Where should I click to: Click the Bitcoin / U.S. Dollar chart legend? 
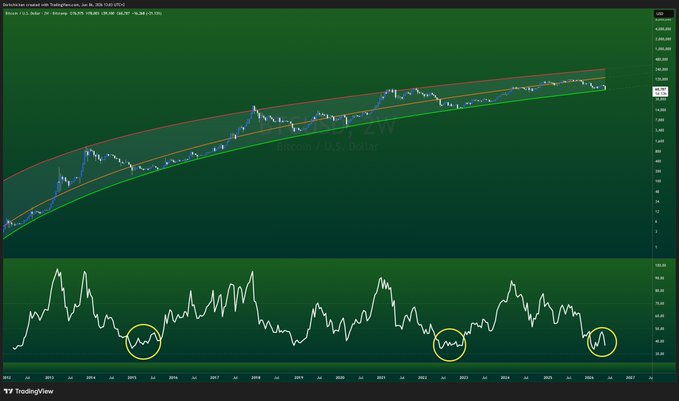click(x=84, y=13)
